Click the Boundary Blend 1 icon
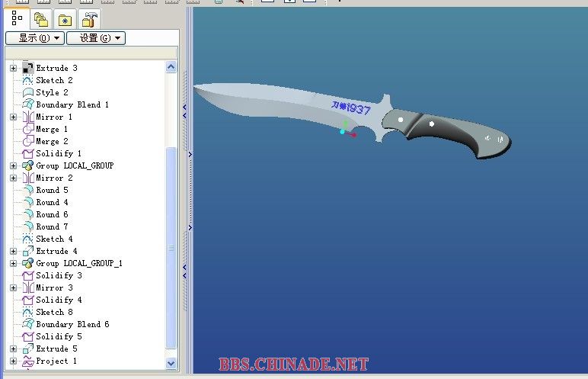This screenshot has height=379, width=588. pos(27,104)
